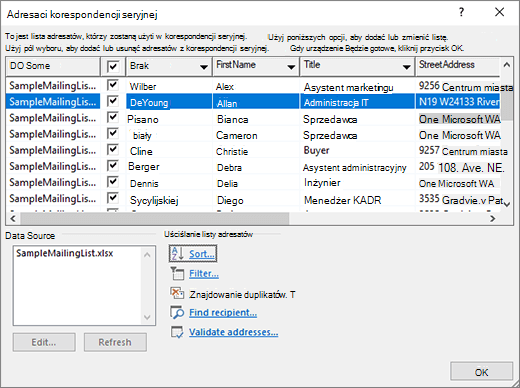Select the Berger last name cell
520x388 pixels.
[169, 166]
